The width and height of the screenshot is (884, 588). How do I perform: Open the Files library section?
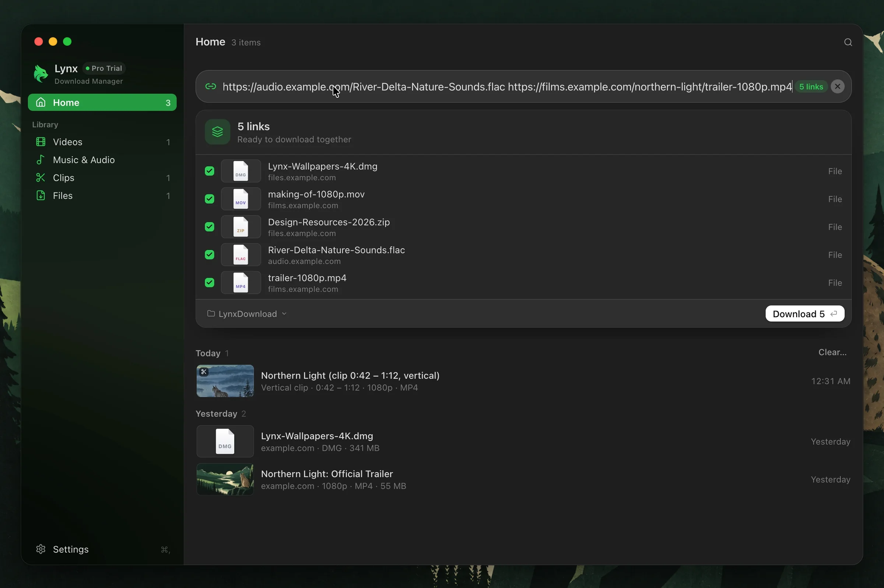[102, 196]
